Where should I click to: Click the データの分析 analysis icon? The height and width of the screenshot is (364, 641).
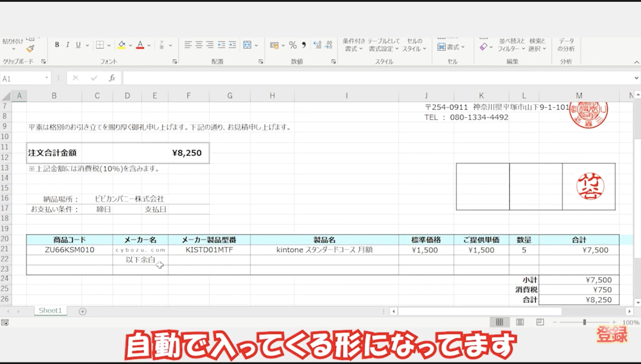point(566,45)
